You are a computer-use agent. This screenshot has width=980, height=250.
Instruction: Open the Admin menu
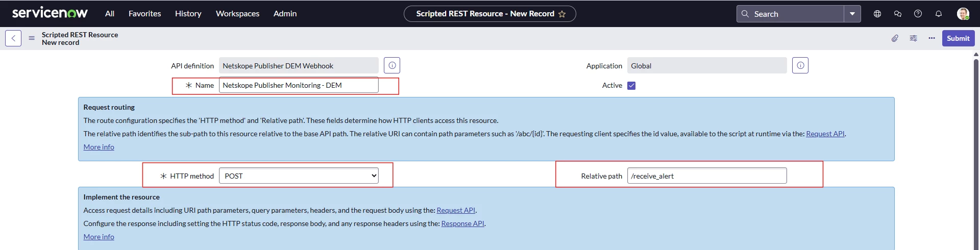tap(285, 14)
